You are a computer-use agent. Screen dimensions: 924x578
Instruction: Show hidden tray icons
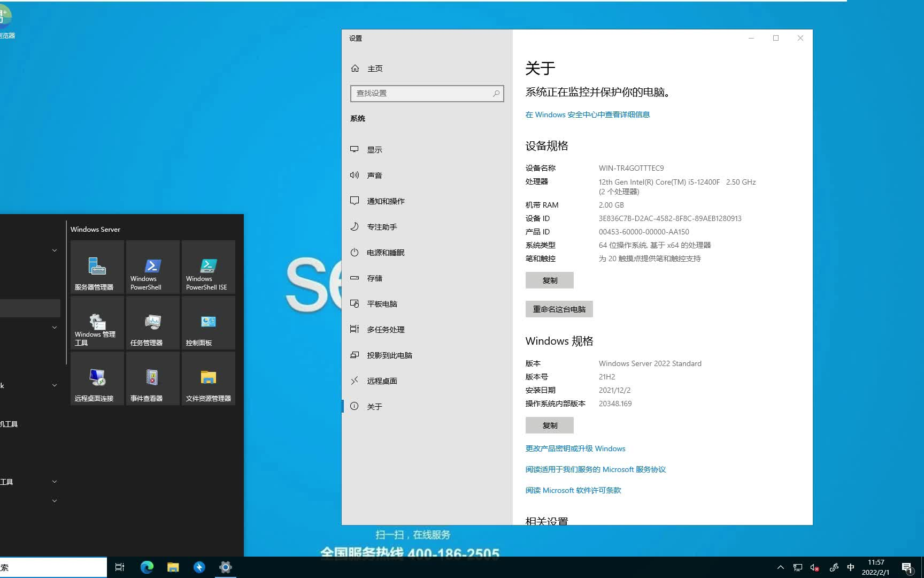(781, 567)
